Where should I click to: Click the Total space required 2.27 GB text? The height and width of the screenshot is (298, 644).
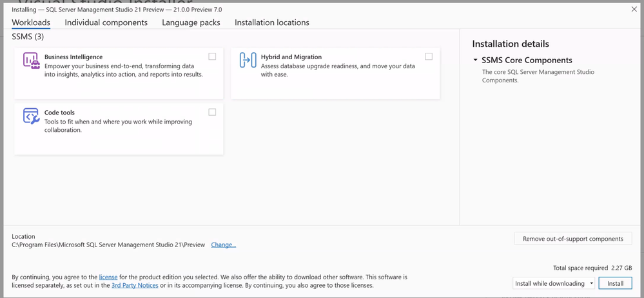[x=592, y=268]
